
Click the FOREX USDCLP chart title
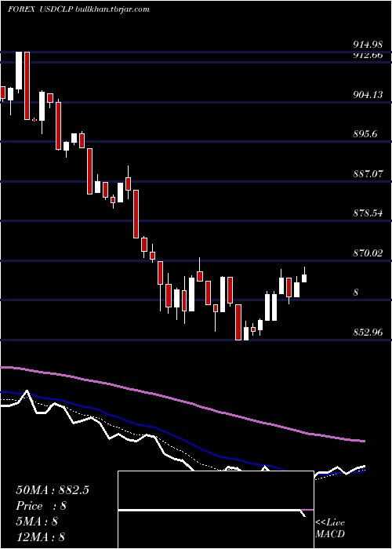coord(78,9)
